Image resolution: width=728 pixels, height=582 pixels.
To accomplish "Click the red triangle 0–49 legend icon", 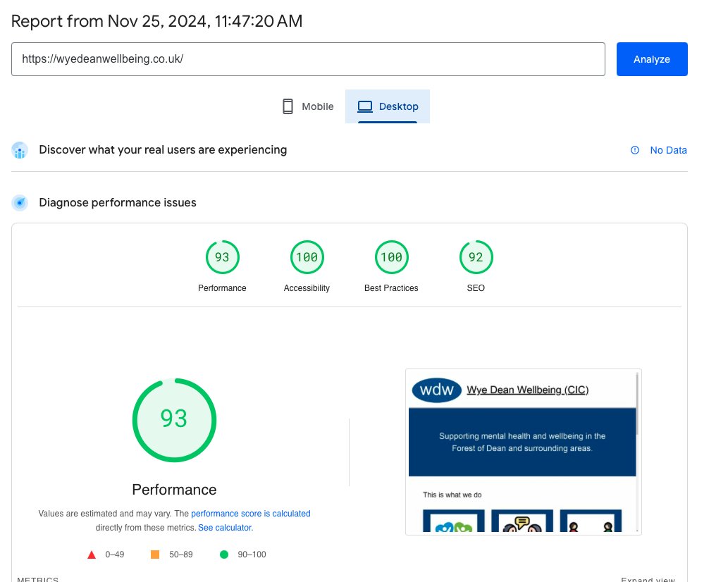I will point(92,555).
